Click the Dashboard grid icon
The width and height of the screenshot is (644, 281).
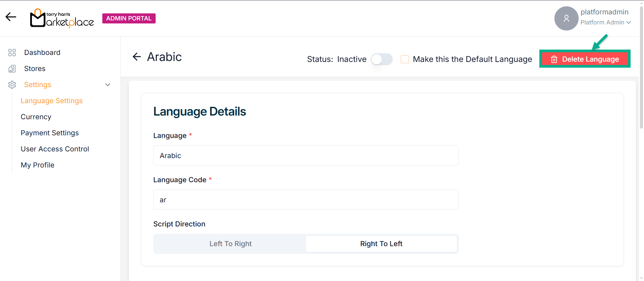point(12,53)
